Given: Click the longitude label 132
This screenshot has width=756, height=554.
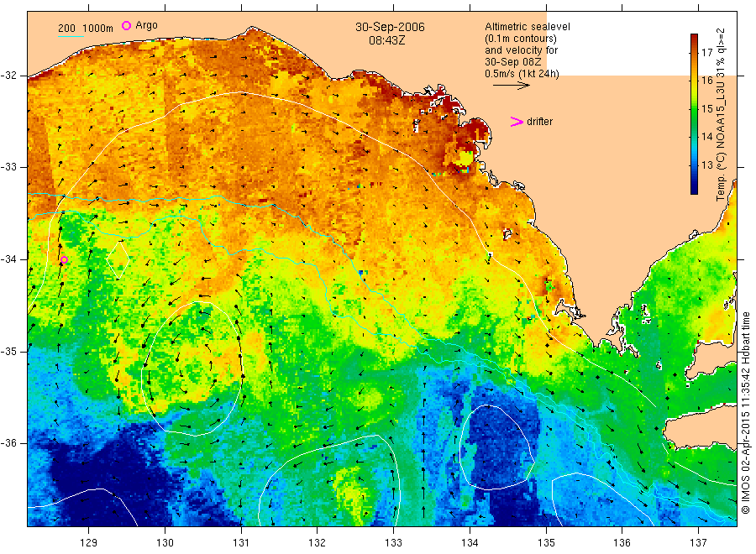Looking at the screenshot, I should 318,542.
